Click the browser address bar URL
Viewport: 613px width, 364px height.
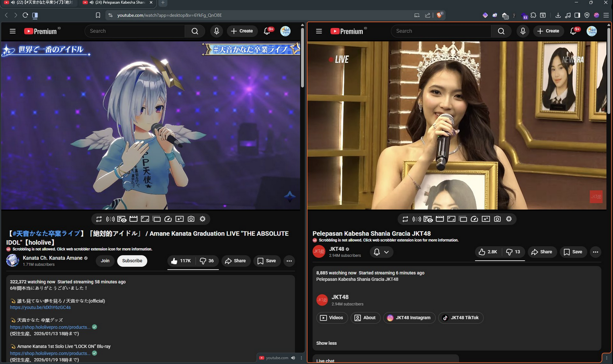click(170, 15)
